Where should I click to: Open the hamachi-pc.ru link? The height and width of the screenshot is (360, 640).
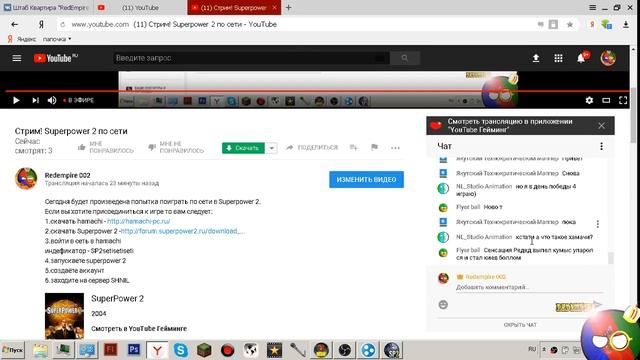[138, 221]
